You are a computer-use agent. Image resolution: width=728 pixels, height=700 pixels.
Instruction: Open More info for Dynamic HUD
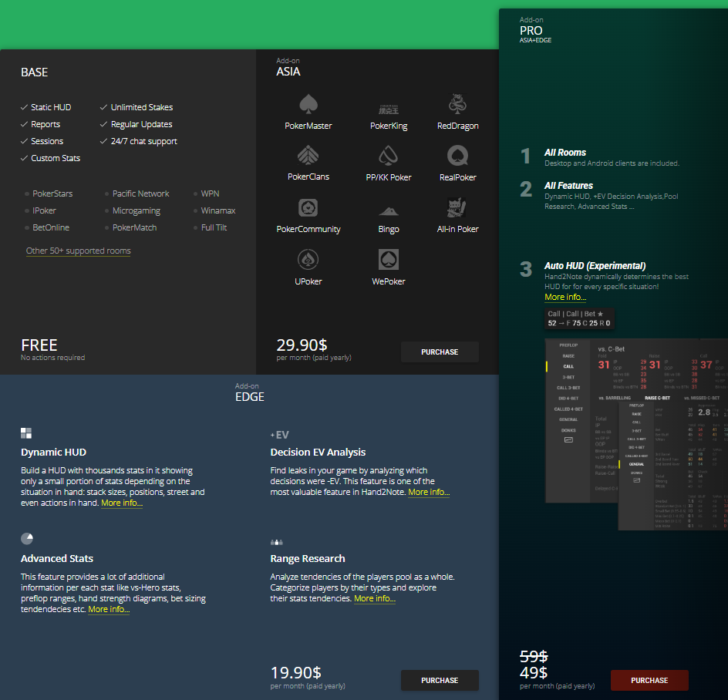click(122, 503)
